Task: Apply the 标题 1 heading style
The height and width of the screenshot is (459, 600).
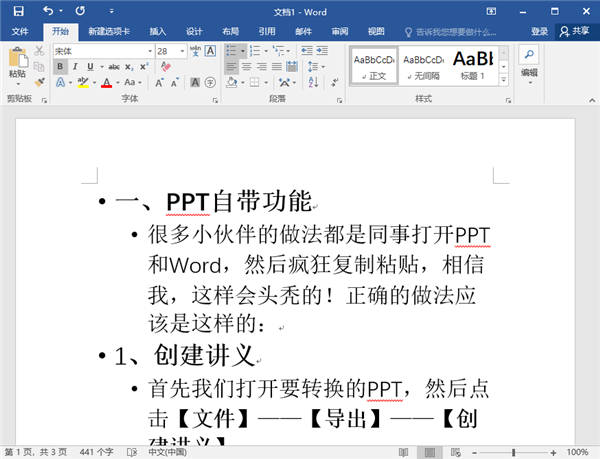Action: (473, 66)
